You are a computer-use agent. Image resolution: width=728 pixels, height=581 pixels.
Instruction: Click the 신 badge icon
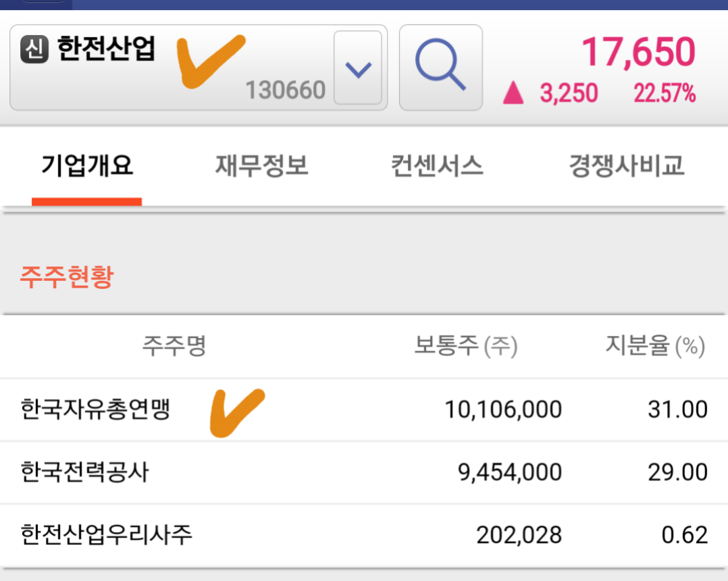(x=34, y=49)
